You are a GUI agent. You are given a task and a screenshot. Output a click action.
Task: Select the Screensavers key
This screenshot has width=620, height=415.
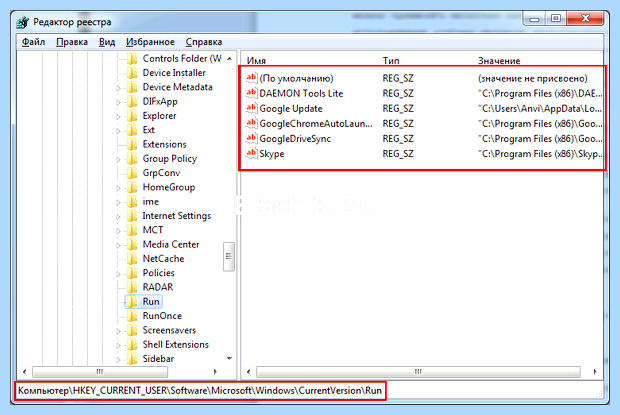[169, 330]
